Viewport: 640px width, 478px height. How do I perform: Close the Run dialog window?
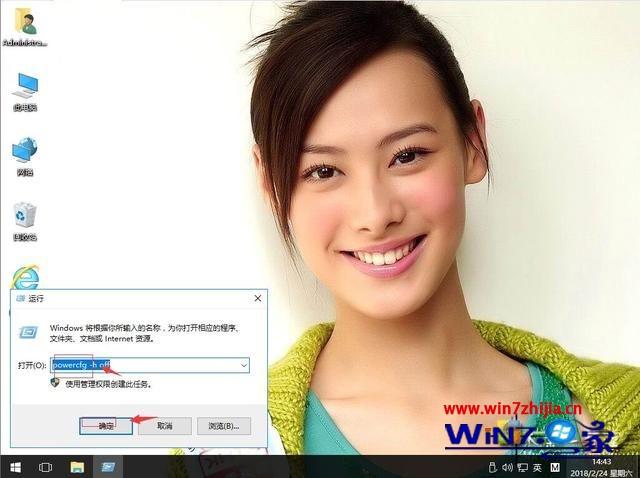click(258, 298)
